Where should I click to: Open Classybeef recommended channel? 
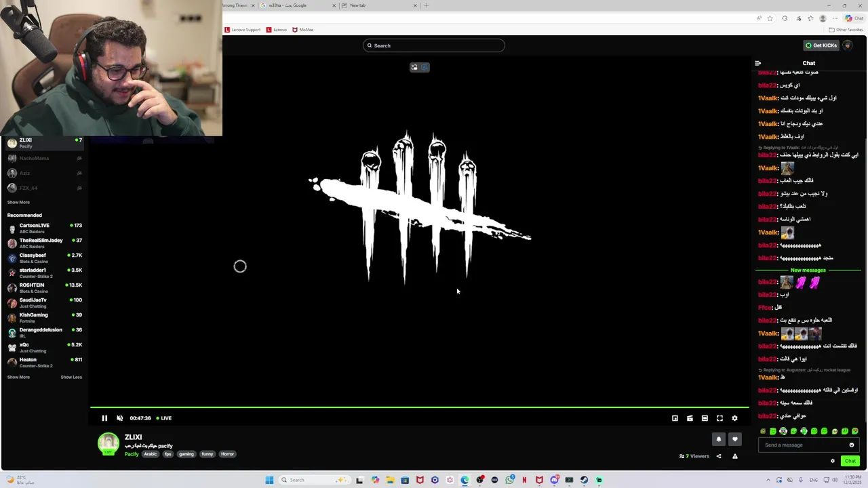44,258
